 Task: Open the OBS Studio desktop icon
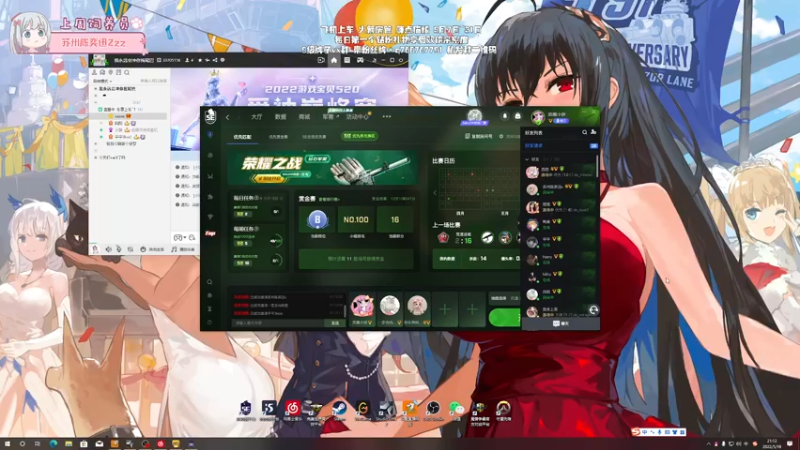tap(433, 409)
